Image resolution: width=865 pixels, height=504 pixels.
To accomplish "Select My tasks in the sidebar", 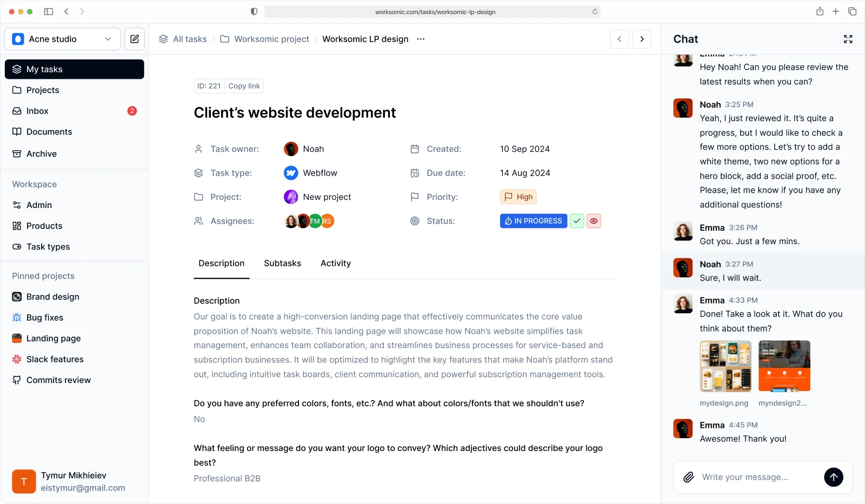I will [44, 69].
